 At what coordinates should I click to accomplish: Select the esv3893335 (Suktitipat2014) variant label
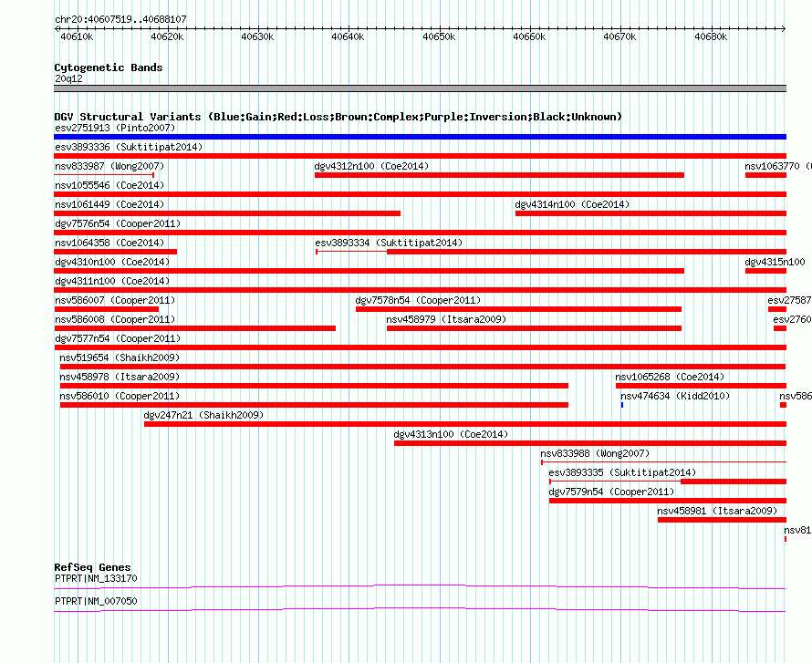(x=622, y=472)
